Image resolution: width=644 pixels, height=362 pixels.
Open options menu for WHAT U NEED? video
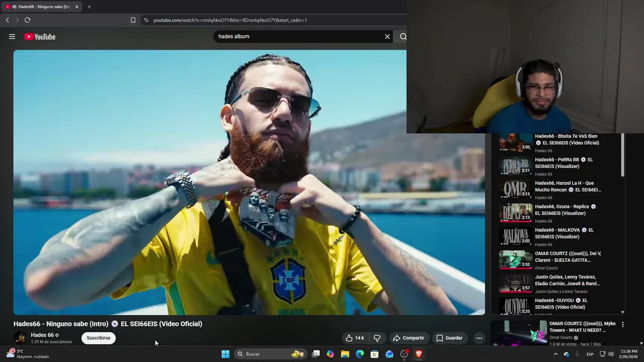623,325
